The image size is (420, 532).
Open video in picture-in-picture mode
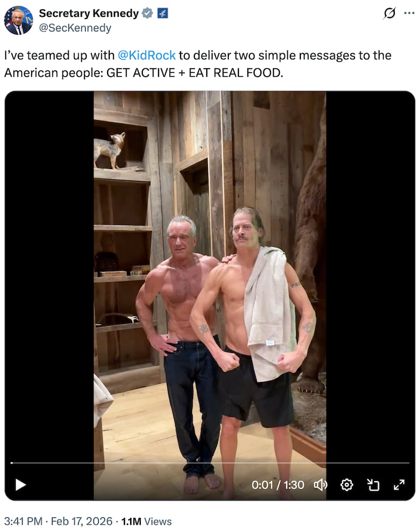[x=373, y=485]
